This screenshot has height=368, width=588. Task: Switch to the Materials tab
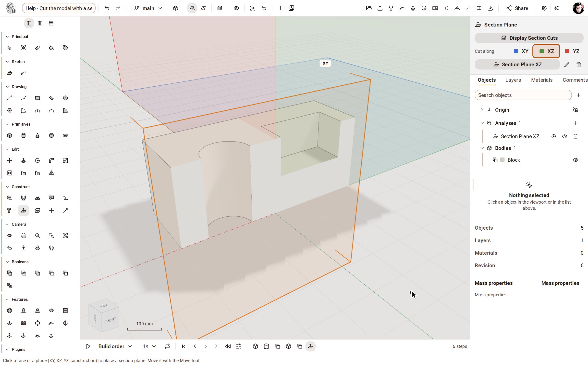click(x=542, y=80)
